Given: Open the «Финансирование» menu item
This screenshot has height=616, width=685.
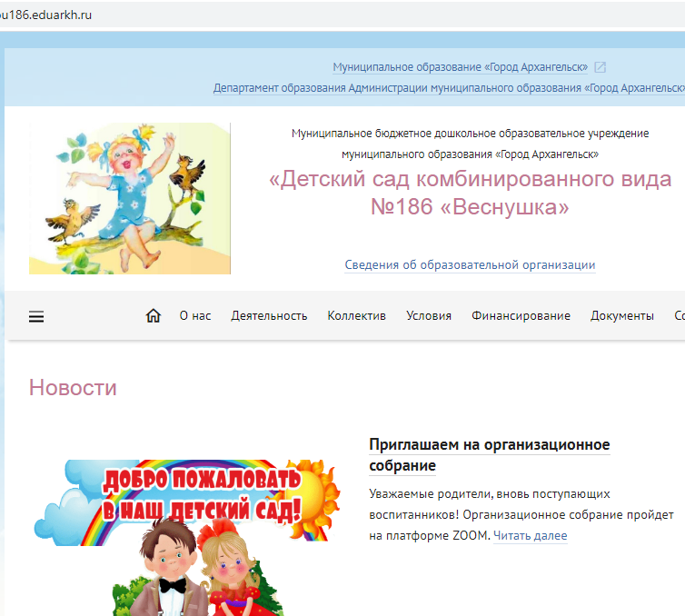Looking at the screenshot, I should [x=521, y=316].
